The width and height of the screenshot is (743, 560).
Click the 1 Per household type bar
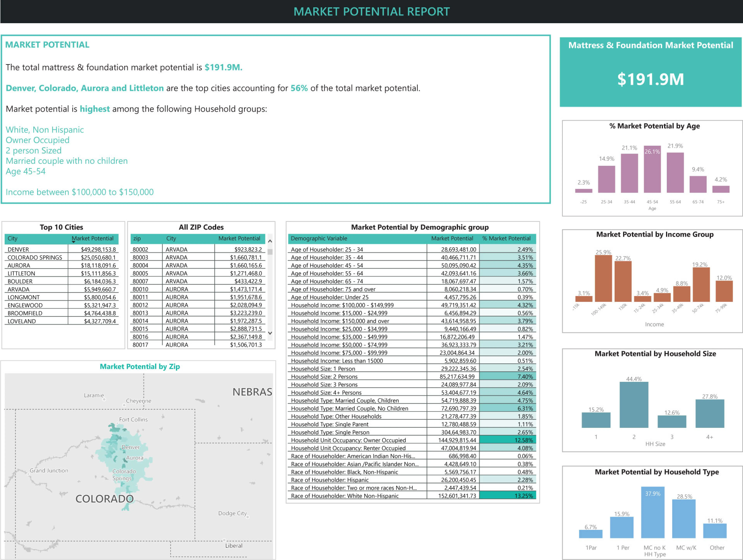pyautogui.click(x=622, y=527)
